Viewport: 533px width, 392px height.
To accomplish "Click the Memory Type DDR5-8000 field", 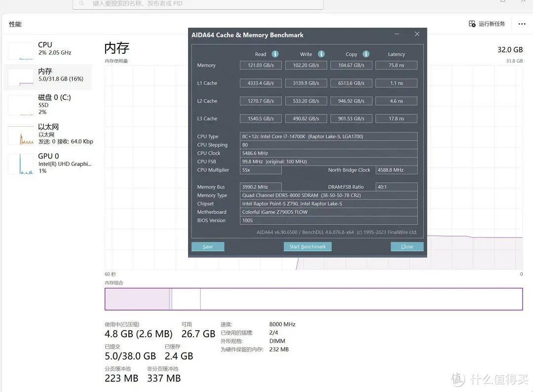I will click(328, 196).
